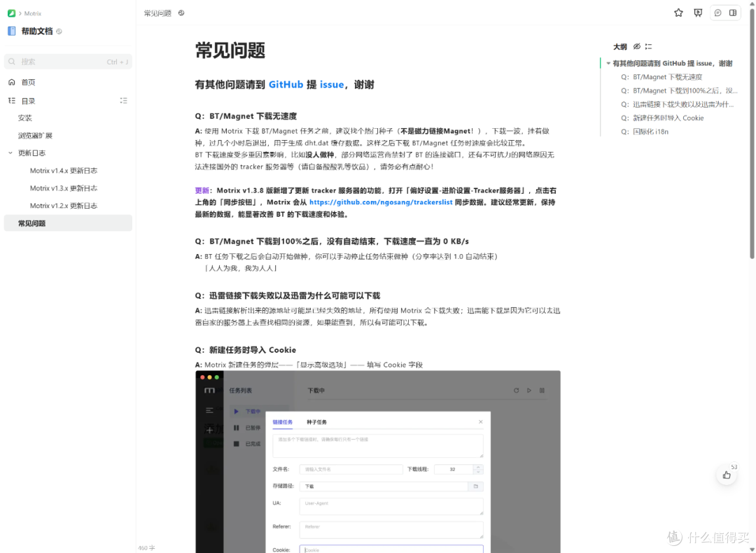Click the green Yuque logo icon

click(x=11, y=13)
